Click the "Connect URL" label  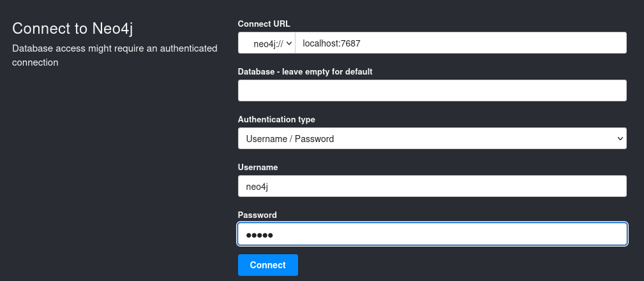click(264, 24)
